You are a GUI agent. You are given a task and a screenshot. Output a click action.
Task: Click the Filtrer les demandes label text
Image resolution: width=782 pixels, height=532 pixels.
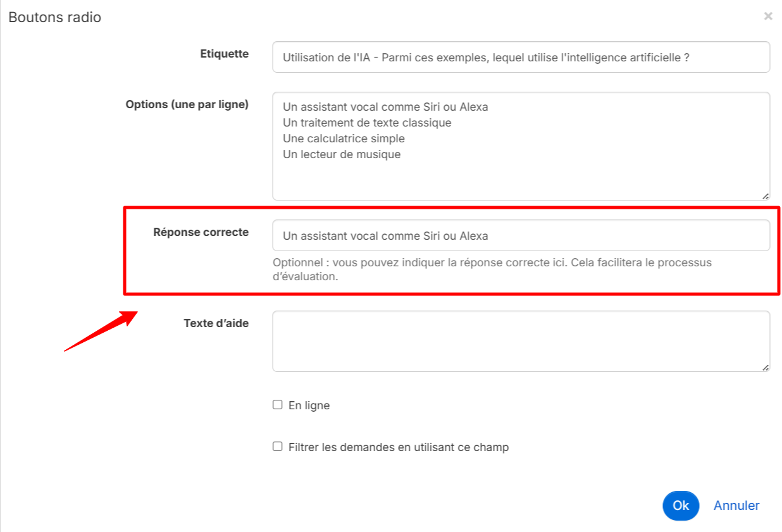(x=398, y=447)
